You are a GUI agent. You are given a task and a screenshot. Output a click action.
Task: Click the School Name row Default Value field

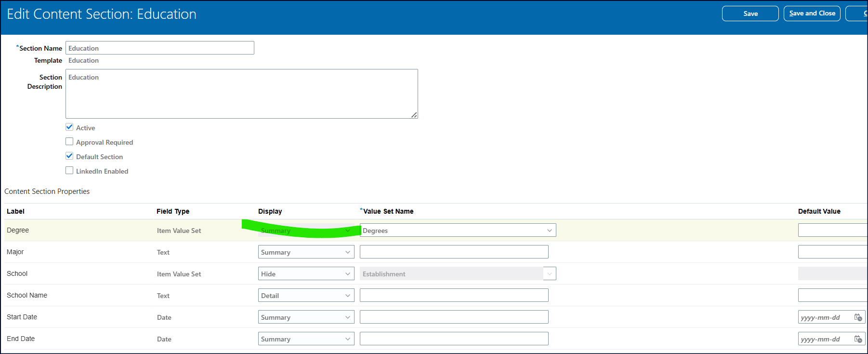(x=833, y=295)
